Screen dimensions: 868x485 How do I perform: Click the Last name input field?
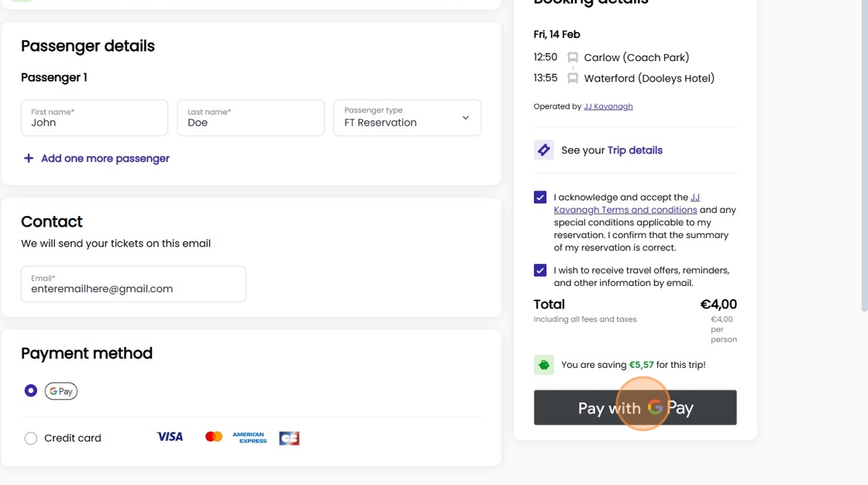[x=251, y=117]
